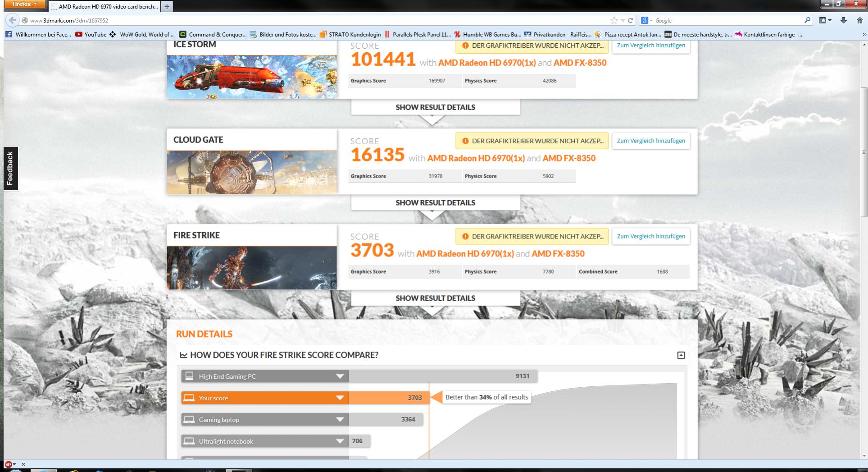Image resolution: width=868 pixels, height=472 pixels.
Task: Open Radeon HD 6970 link in Fire Strike
Action: click(x=465, y=254)
